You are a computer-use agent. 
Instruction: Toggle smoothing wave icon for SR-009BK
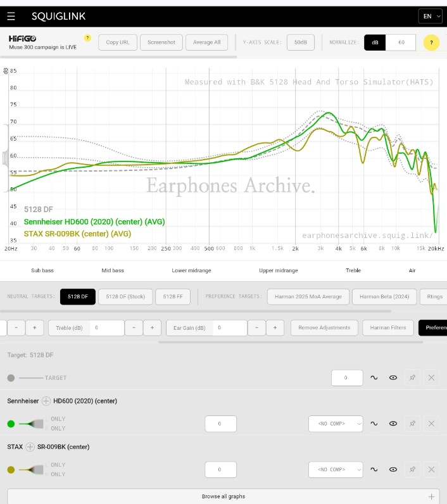374,470
